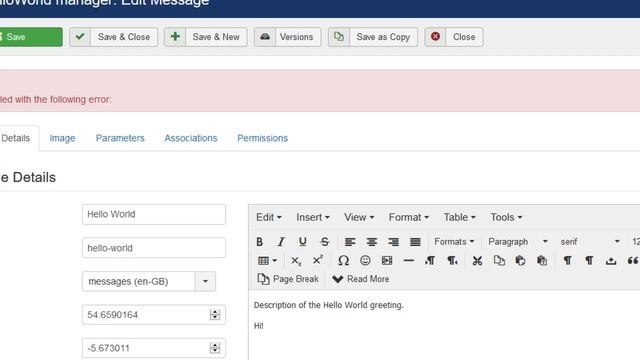Switch to the Parameters tab

pos(120,138)
